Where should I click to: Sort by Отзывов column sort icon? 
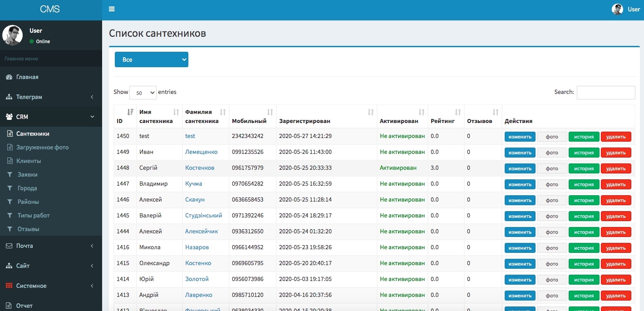496,112
